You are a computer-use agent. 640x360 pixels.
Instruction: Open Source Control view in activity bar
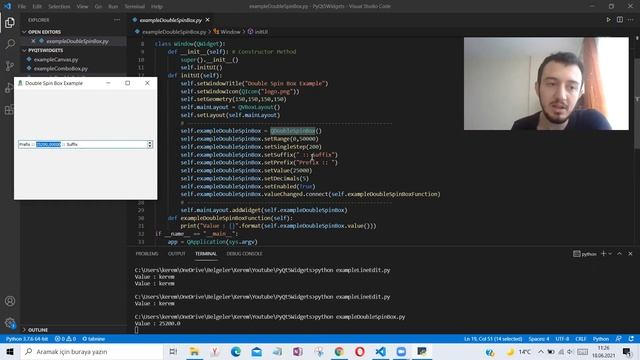tap(10, 66)
